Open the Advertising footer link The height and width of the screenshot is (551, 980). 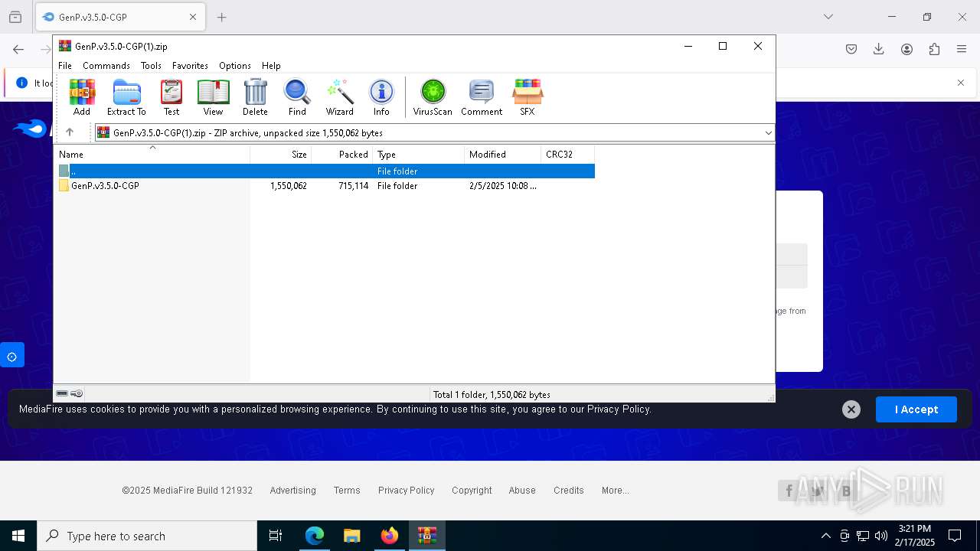pos(292,491)
